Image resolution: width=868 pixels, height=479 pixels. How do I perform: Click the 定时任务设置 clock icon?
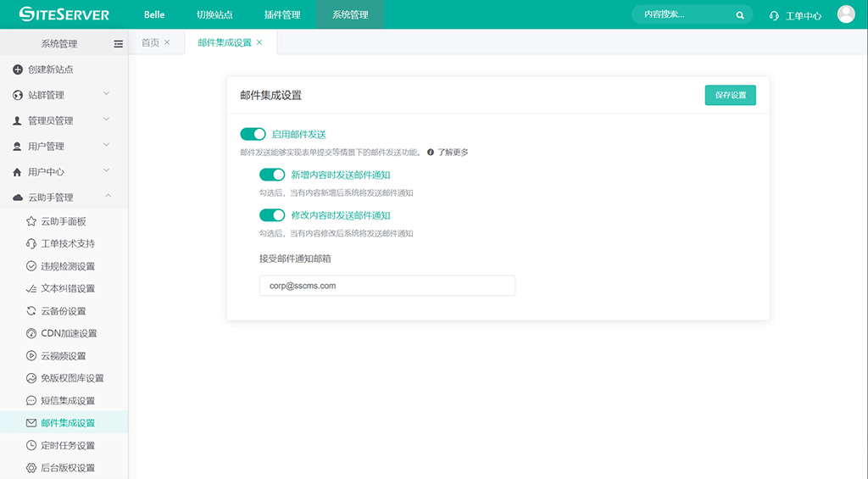pyautogui.click(x=31, y=445)
